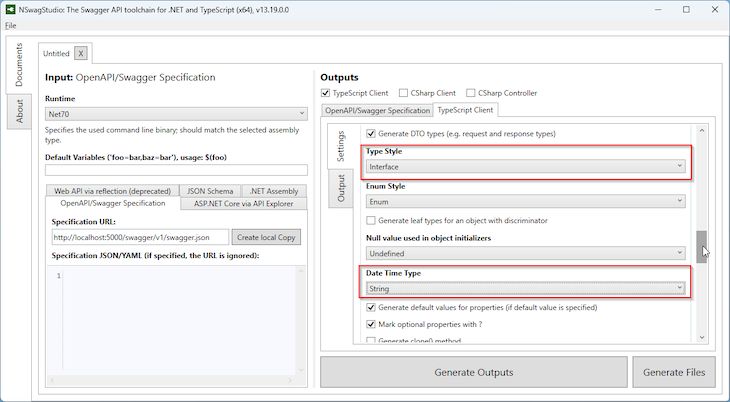Close the NSwagStudio window
730x402 pixels.
[715, 9]
